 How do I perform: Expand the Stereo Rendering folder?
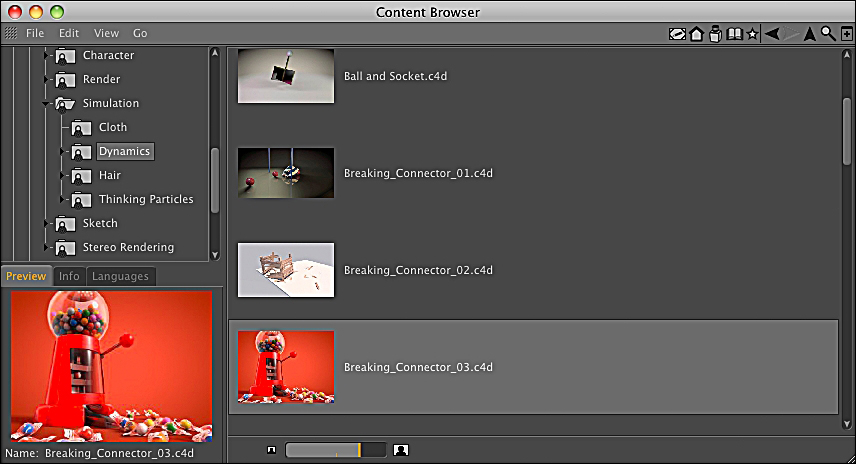(x=46, y=248)
